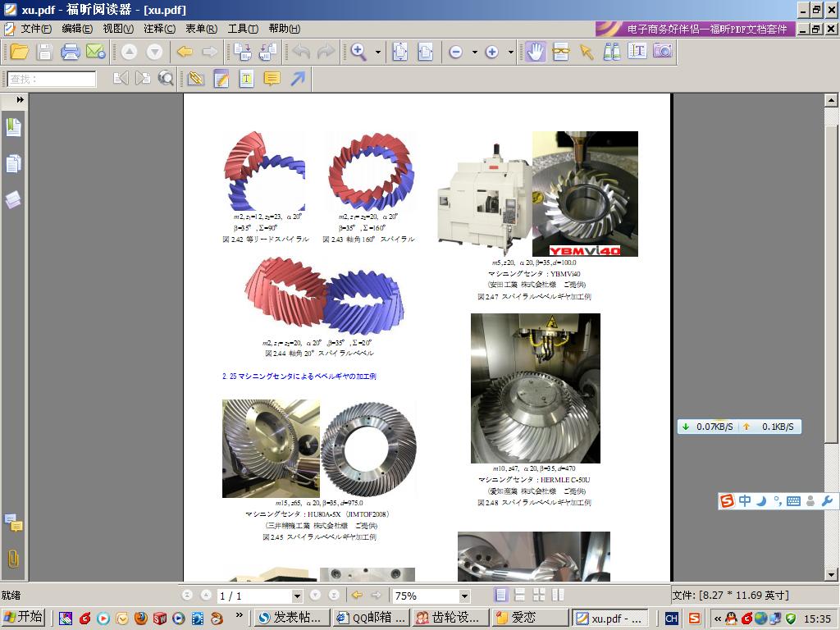Open the 帮助 menu
The width and height of the screenshot is (840, 630).
click(x=285, y=29)
